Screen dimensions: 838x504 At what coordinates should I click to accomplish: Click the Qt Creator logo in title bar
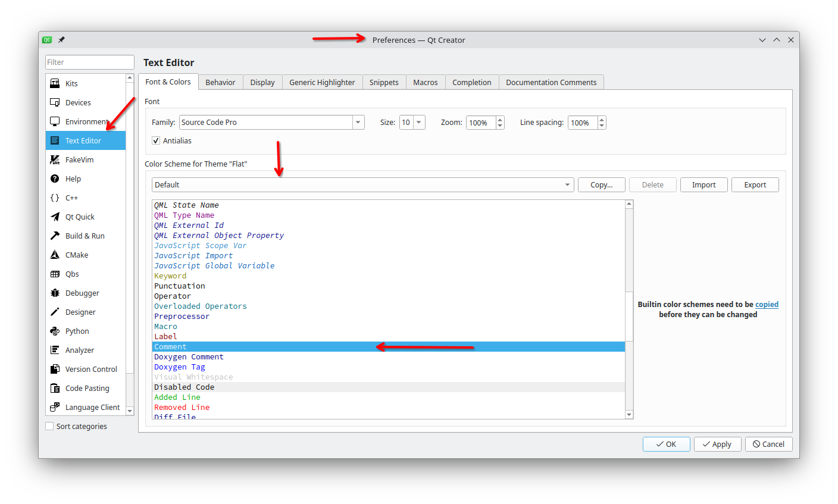[47, 40]
